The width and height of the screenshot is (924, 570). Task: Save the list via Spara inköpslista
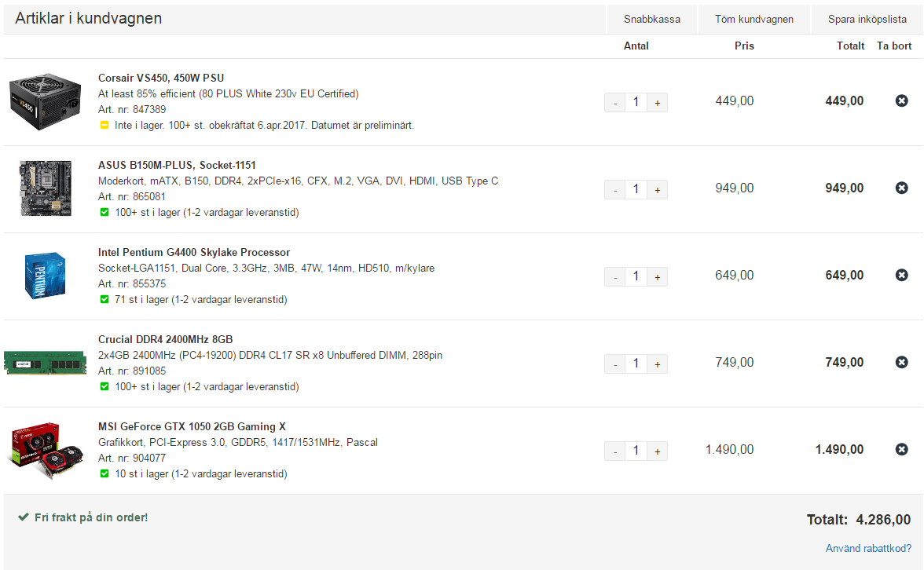coord(867,20)
